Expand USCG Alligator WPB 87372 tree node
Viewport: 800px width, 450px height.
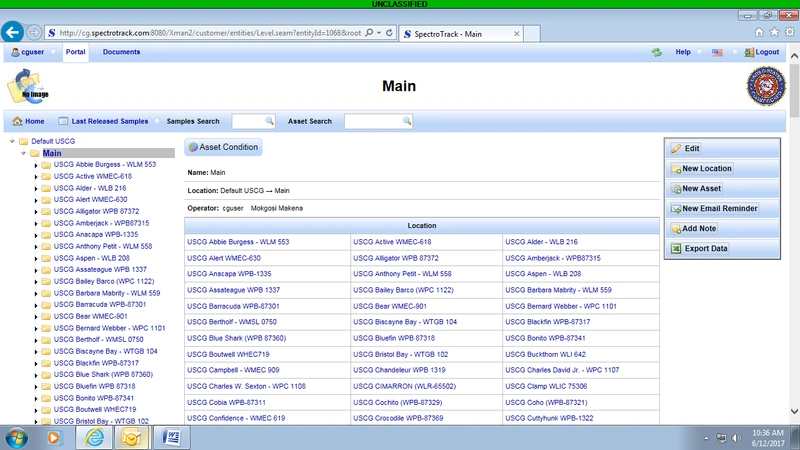tap(36, 212)
